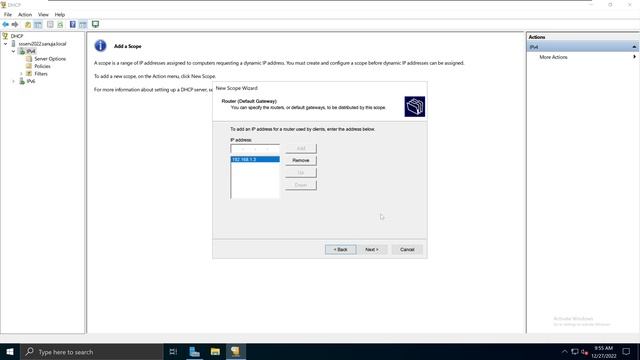Click the Forward arrow toolbar icon
The width and height of the screenshot is (640, 360).
tap(15, 24)
